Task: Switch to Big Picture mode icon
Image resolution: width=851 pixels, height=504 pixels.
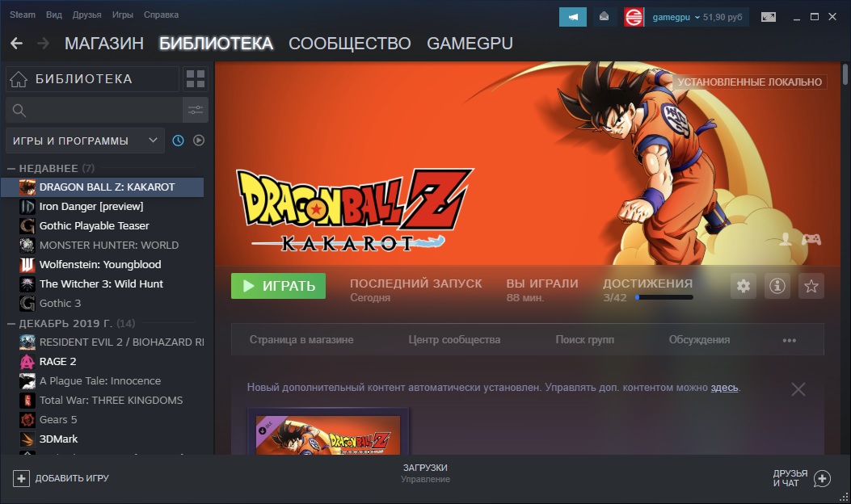Action: [x=769, y=17]
